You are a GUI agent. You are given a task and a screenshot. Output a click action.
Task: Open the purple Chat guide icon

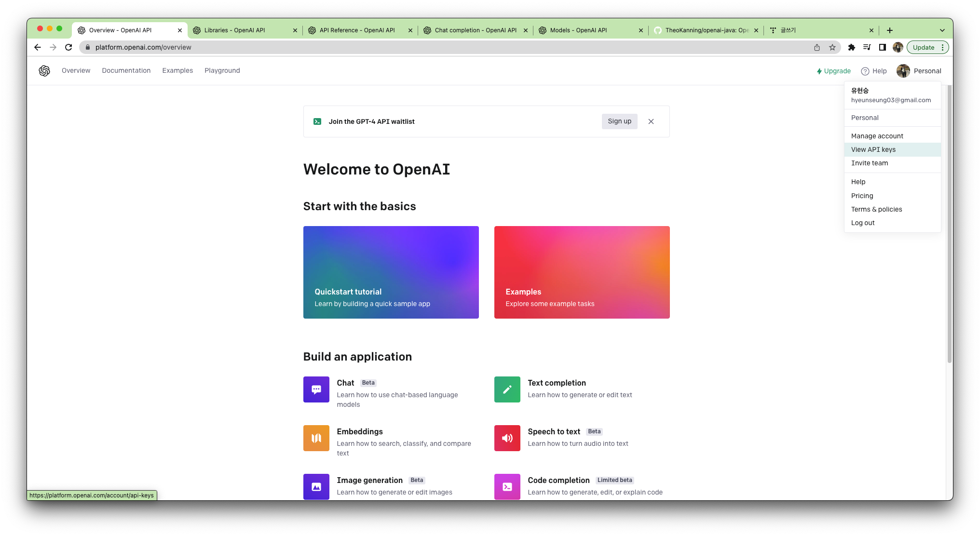[316, 389]
